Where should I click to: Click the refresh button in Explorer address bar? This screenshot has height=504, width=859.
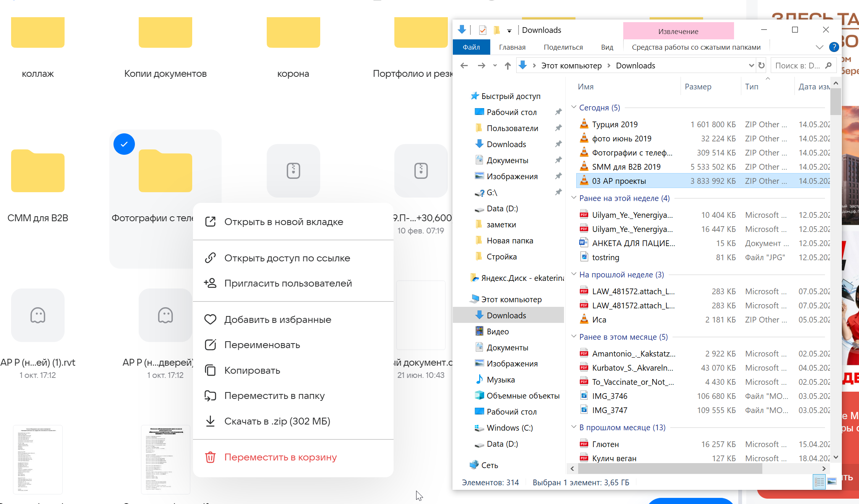tap(761, 65)
